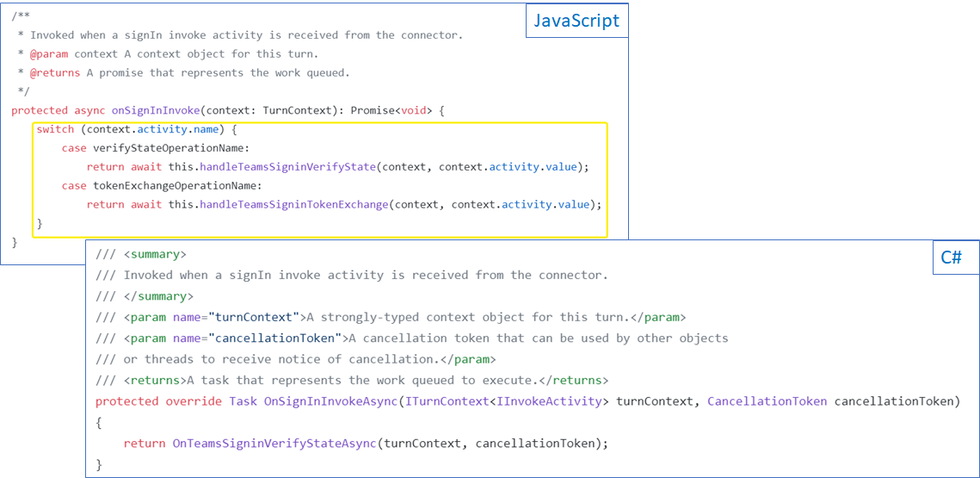
Task: Click 'protected override' keywords in C# code
Action: (159, 401)
